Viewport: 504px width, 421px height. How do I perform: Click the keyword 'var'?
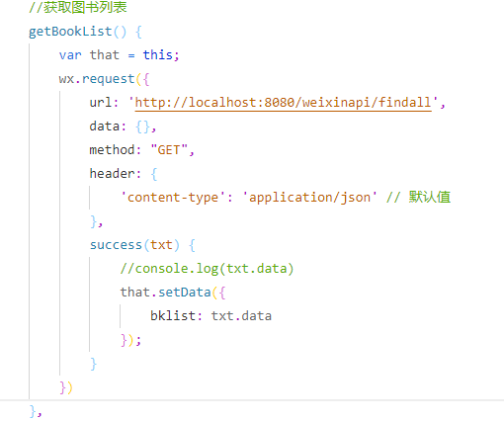click(70, 55)
